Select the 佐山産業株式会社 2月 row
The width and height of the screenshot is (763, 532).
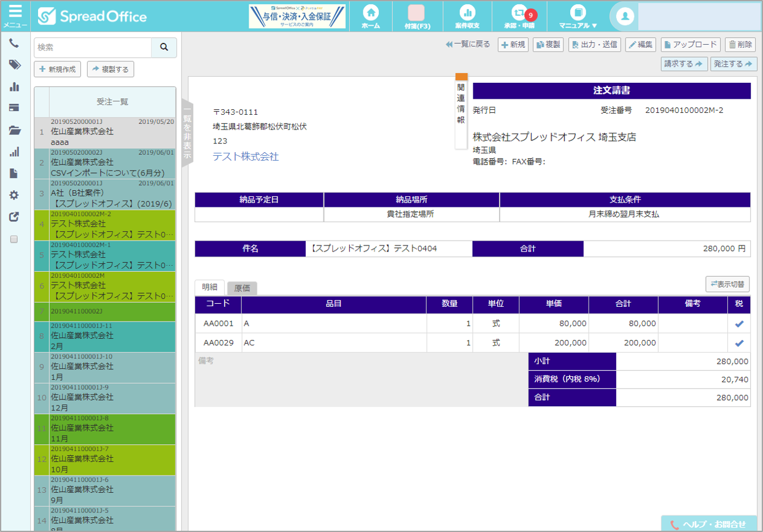point(104,337)
